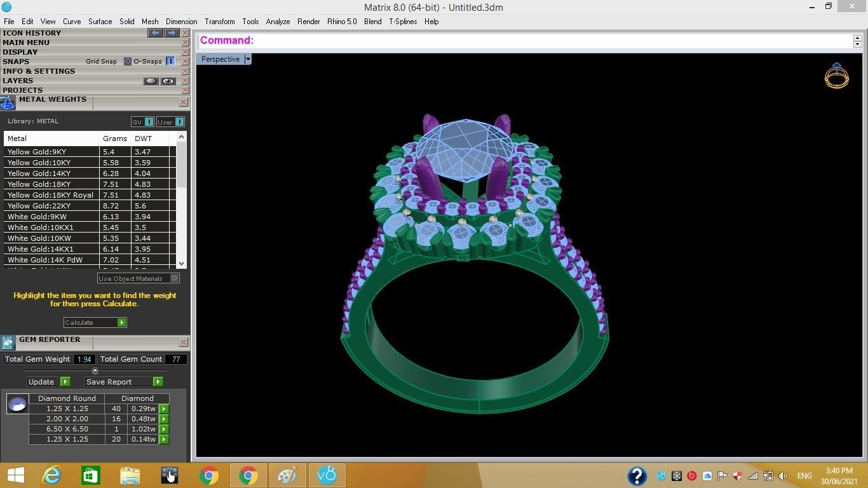Expand the LAYERS panel header
868x488 pixels.
(x=18, y=81)
